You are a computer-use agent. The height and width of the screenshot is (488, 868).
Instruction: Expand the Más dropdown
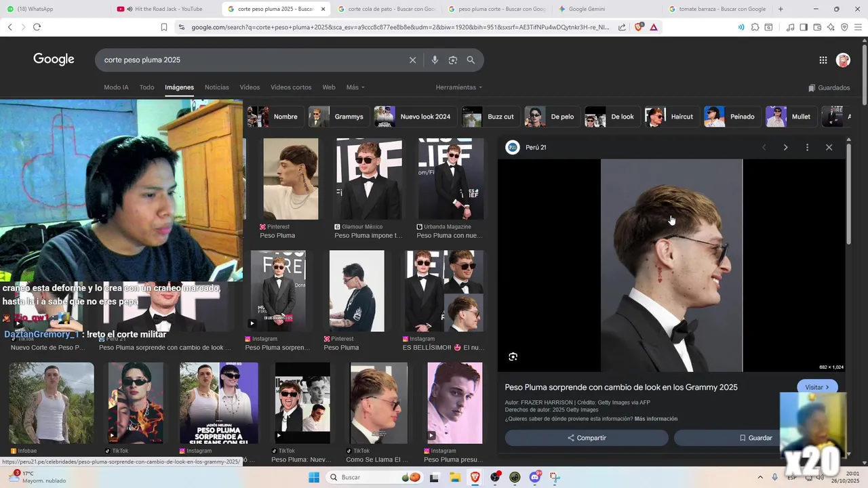(355, 87)
